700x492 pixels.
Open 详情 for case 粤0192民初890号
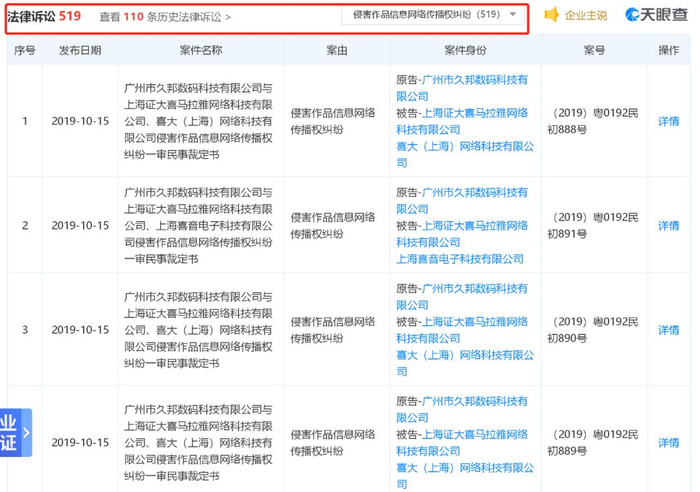[x=668, y=330]
